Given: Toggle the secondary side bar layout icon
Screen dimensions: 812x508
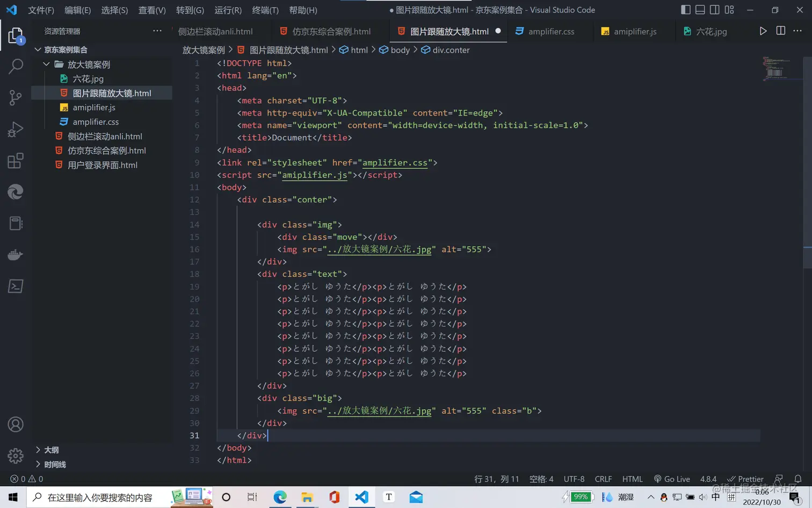Looking at the screenshot, I should point(715,10).
